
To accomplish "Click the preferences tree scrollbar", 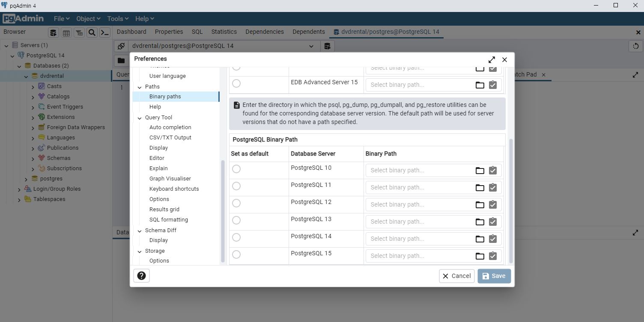I will point(223,212).
